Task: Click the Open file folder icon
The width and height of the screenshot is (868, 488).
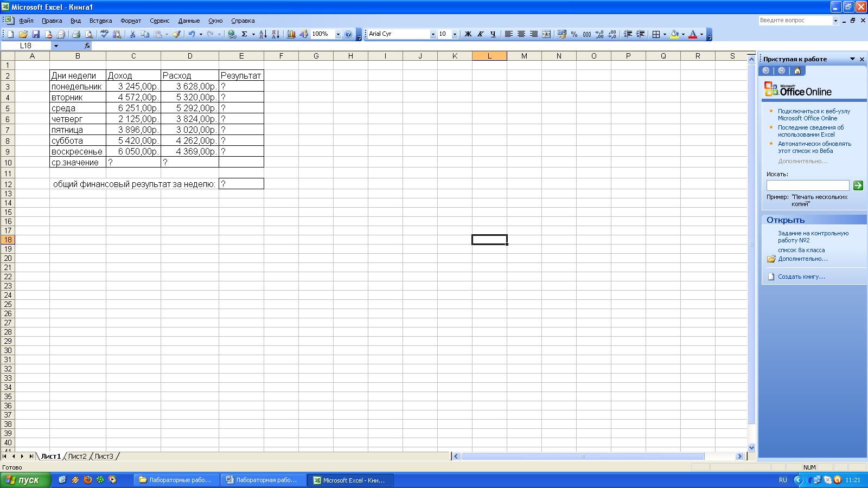Action: (23, 34)
